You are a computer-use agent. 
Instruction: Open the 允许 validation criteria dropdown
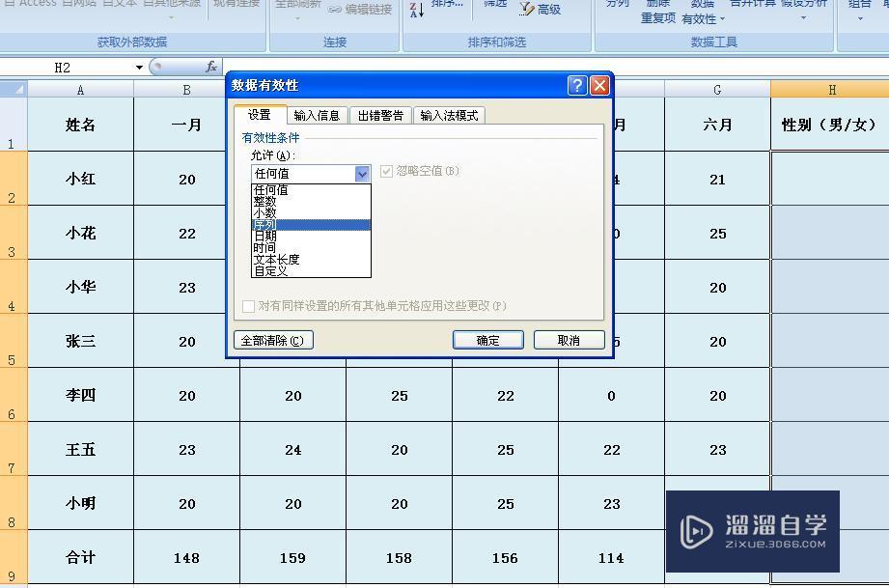pyautogui.click(x=361, y=173)
